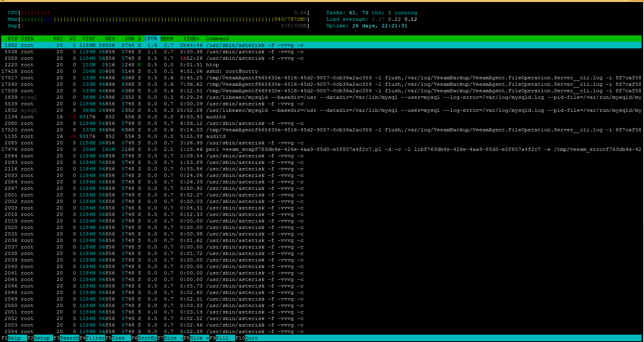This screenshot has height=342, width=644.
Task: Click F10 Quit to exit htop
Action: click(251, 338)
